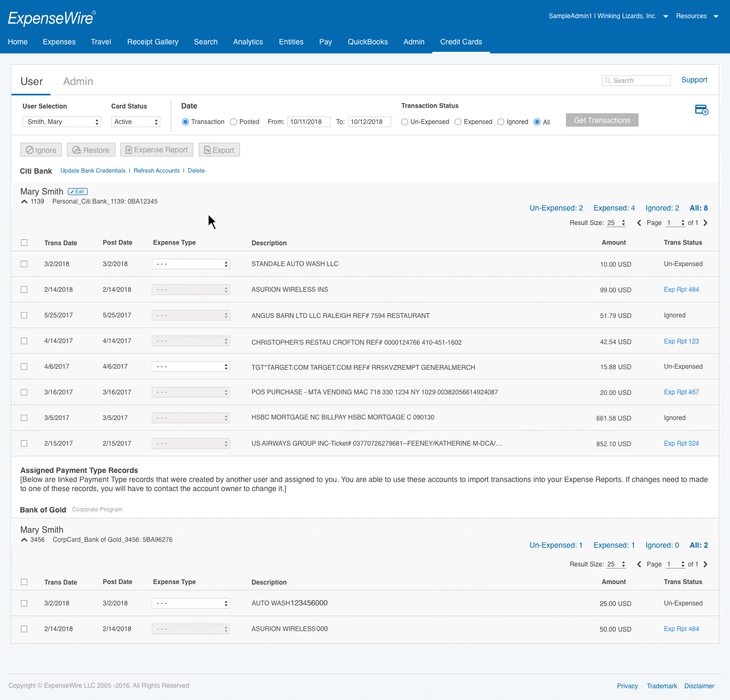Filter Citi Bank by Un-Expensed: 2
The image size is (730, 700).
556,208
